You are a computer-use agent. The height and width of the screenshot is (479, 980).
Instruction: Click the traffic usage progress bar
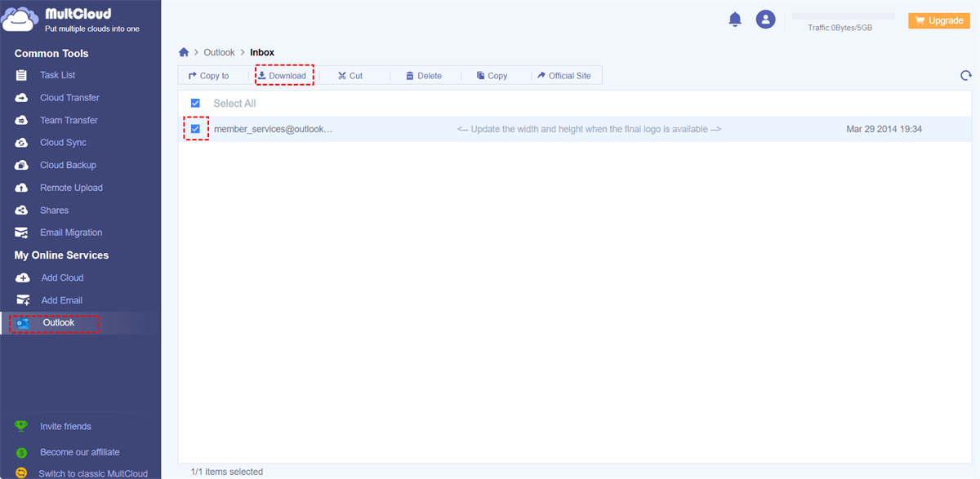point(844,16)
